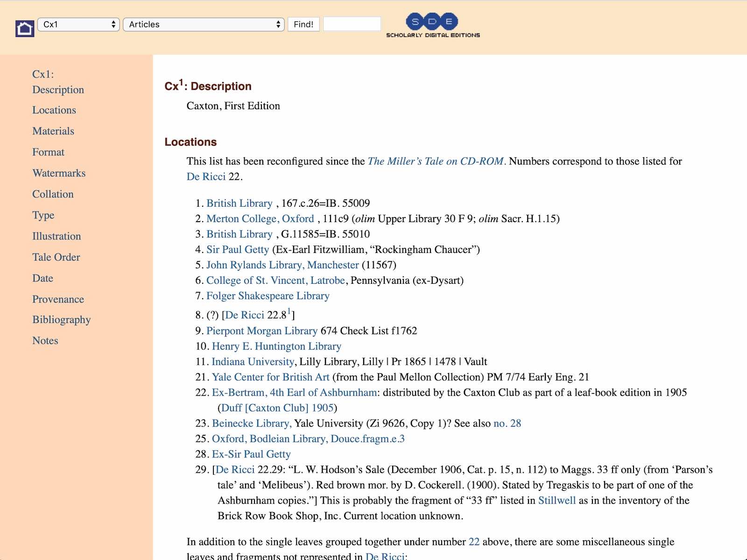Open Merton College, Oxford link
747x560 pixels.
260,218
